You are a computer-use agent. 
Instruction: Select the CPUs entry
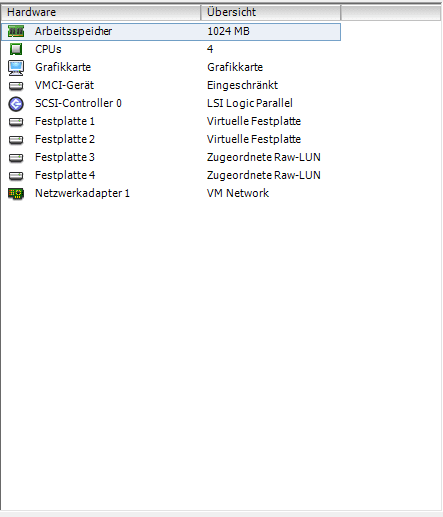click(48, 49)
